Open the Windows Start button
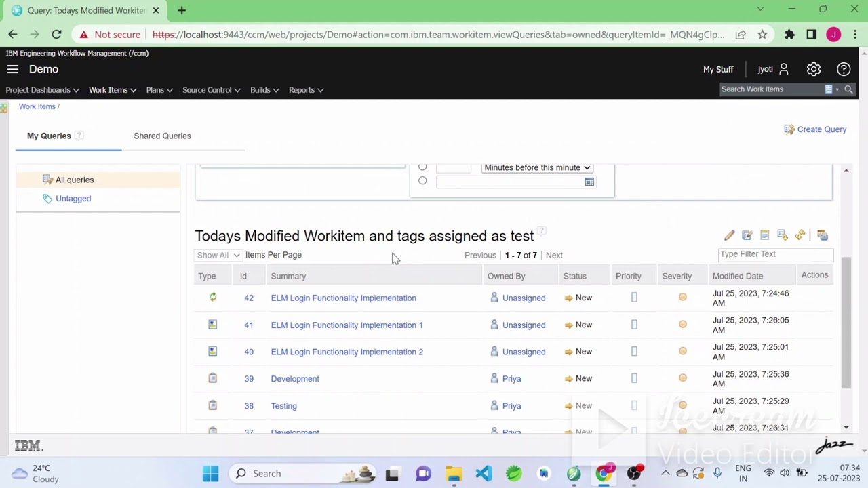The height and width of the screenshot is (488, 868). pos(210,473)
